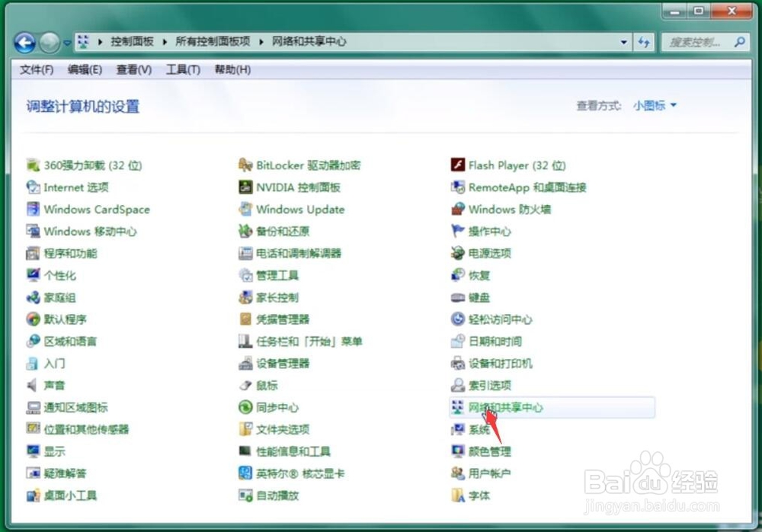The image size is (762, 532).
Task: Click the 360强力卸载 icon
Action: click(33, 165)
